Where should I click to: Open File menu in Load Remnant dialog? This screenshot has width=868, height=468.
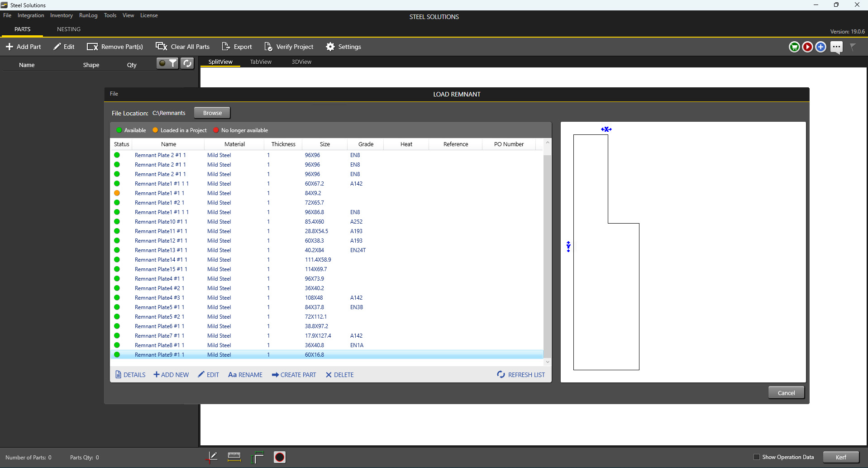[x=114, y=94]
